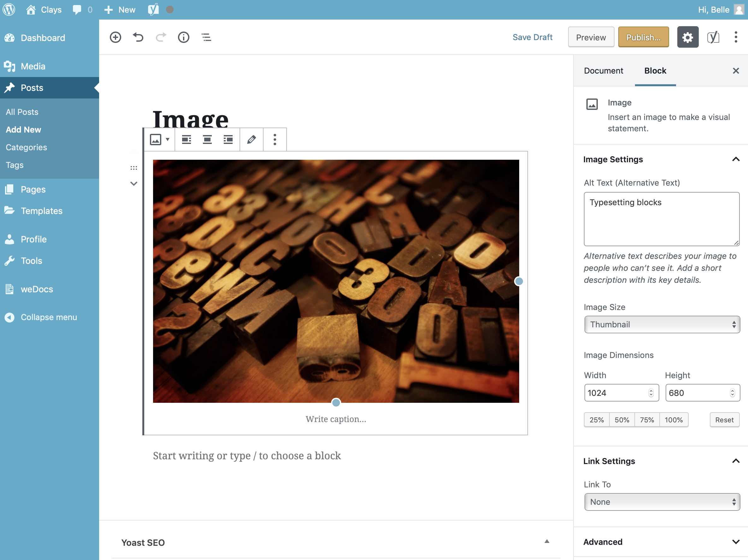
Task: Open Tags under Posts
Action: 15,165
